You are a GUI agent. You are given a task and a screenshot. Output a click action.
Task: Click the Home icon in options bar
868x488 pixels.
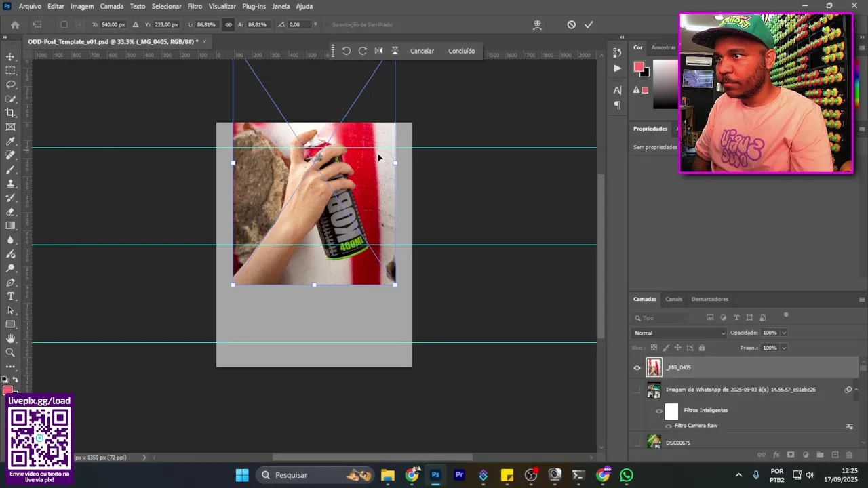(x=15, y=25)
